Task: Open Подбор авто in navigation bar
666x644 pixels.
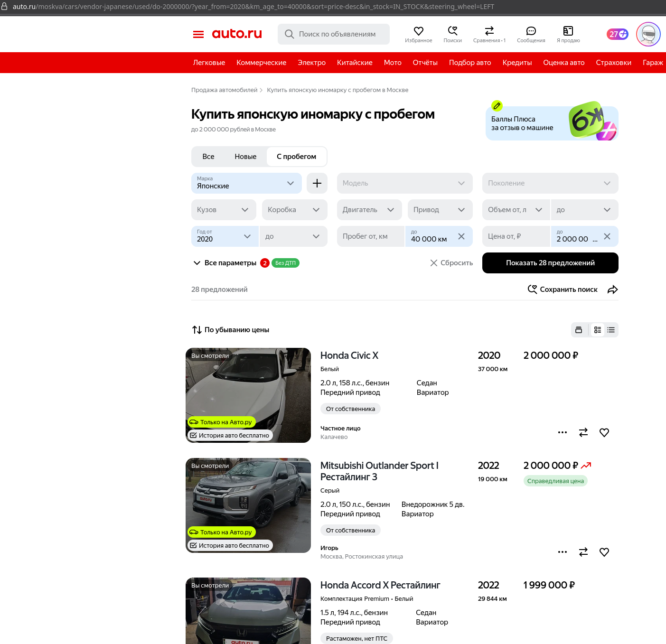Action: tap(470, 63)
